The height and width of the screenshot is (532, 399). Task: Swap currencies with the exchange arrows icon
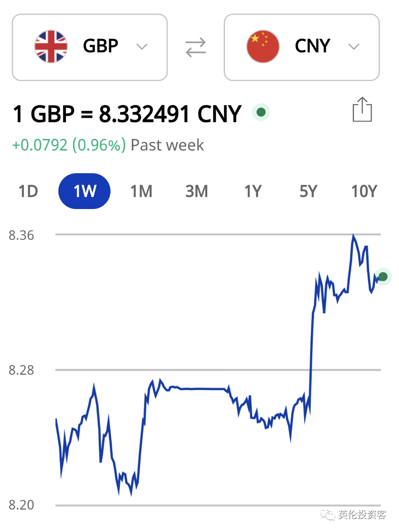click(196, 47)
